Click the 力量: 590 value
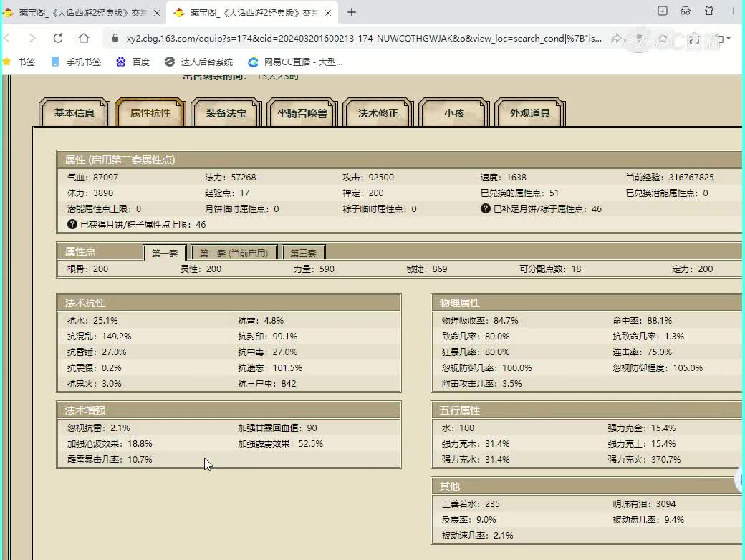745x560 pixels. coord(314,269)
